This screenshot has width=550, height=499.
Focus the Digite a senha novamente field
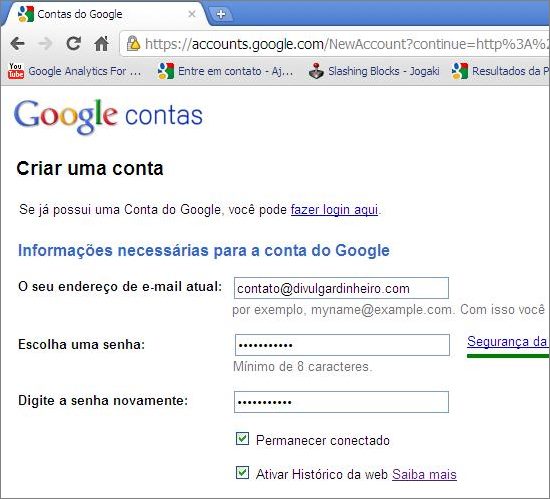[341, 402]
